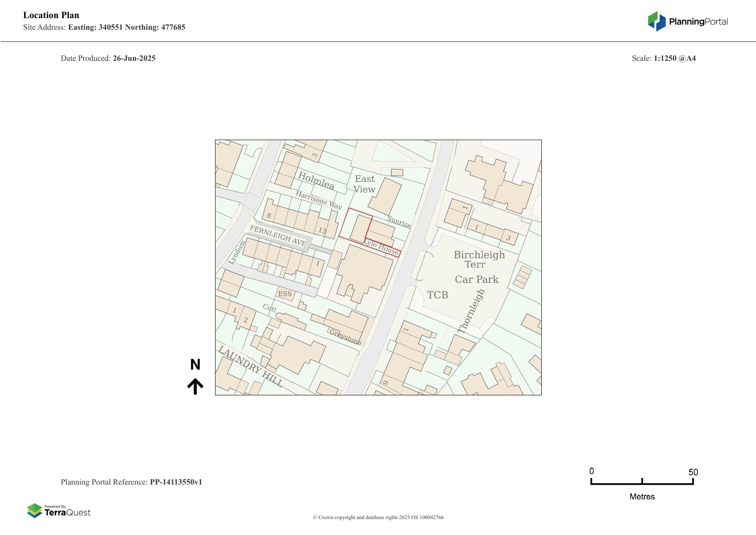Click the Planning Portal logo icon
This screenshot has width=756, height=535.
pos(656,21)
